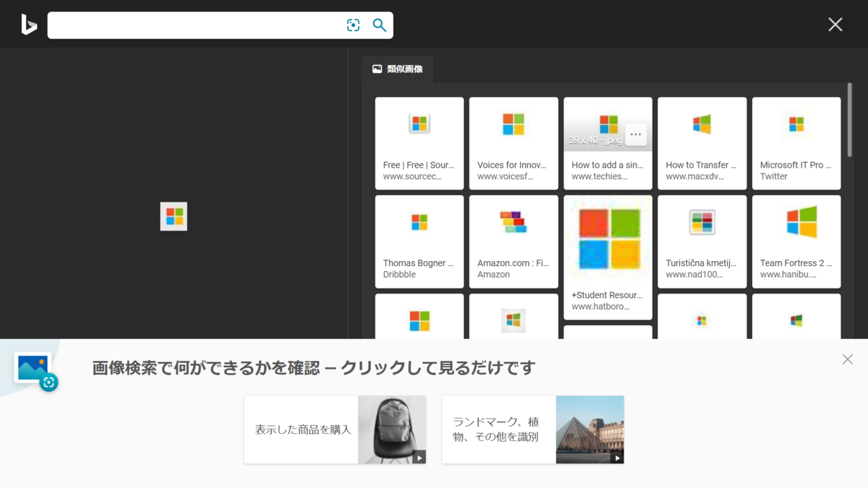Click the www.voicesf... source link
Image resolution: width=868 pixels, height=488 pixels.
(x=505, y=176)
